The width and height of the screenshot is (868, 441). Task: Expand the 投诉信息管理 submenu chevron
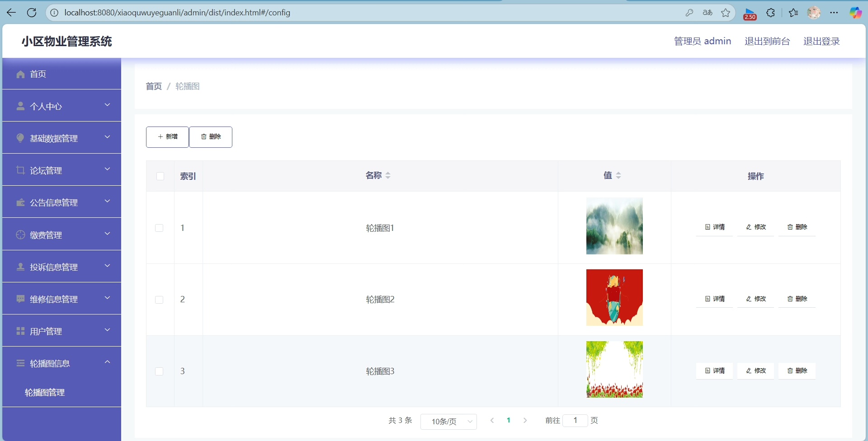[108, 266]
